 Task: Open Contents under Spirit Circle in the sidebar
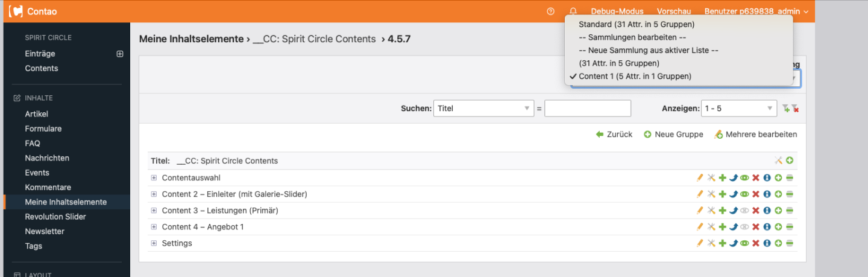pyautogui.click(x=42, y=68)
